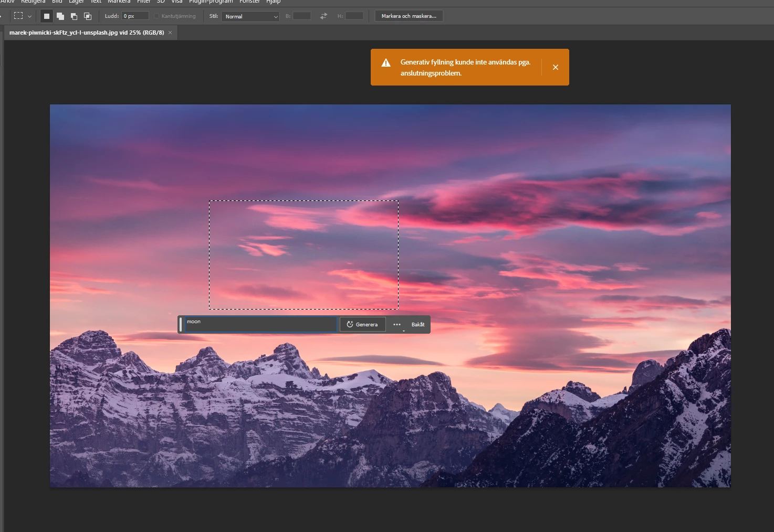Open the rectangular marquee tool preset picker
Viewport: 774px width, 532px height.
[x=23, y=16]
